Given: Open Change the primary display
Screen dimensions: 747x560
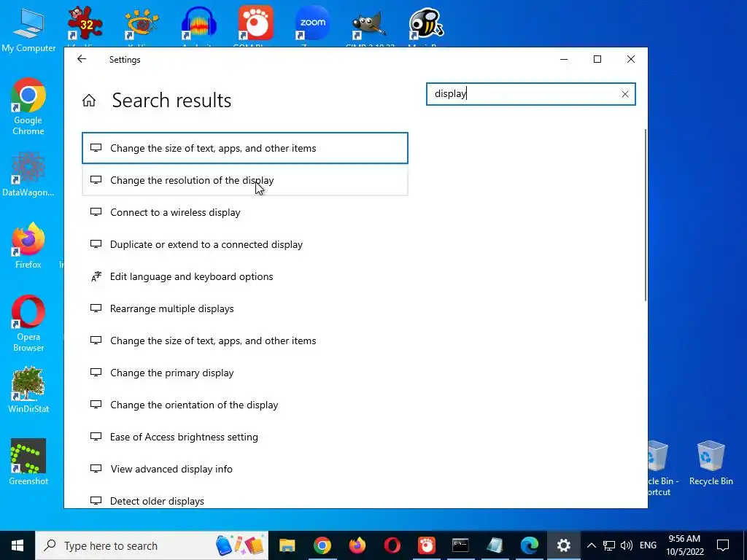Looking at the screenshot, I should point(245,373).
